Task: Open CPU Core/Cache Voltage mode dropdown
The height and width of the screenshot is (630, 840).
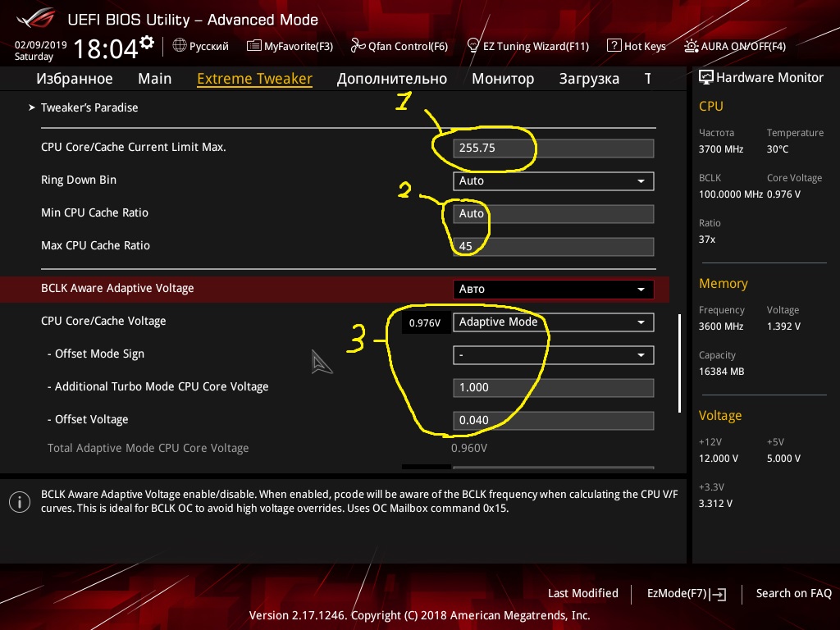Action: (554, 322)
